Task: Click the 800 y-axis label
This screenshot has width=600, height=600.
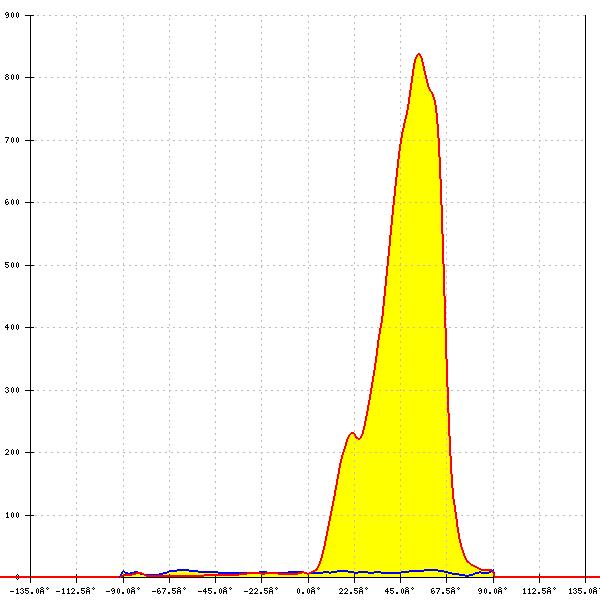Action: click(12, 77)
